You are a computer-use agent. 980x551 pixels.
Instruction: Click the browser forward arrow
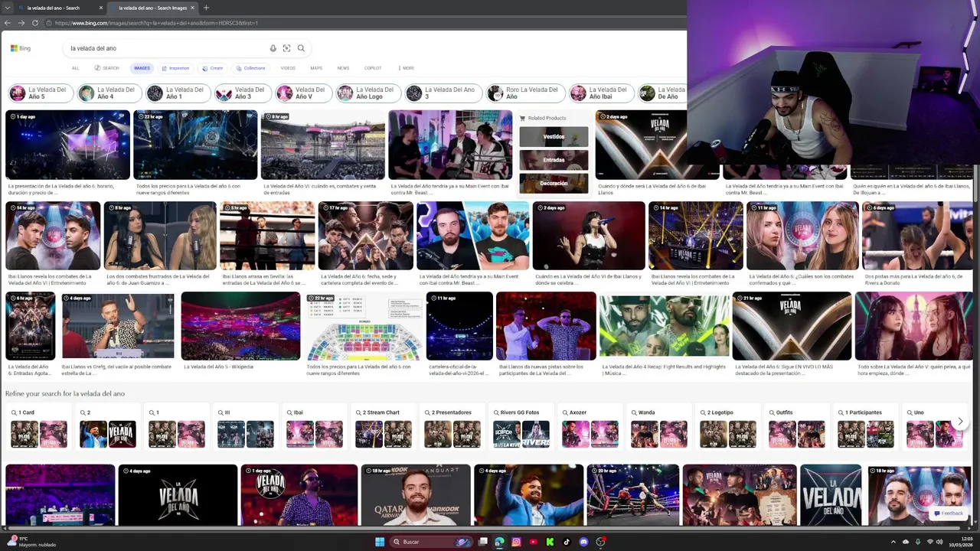point(21,23)
